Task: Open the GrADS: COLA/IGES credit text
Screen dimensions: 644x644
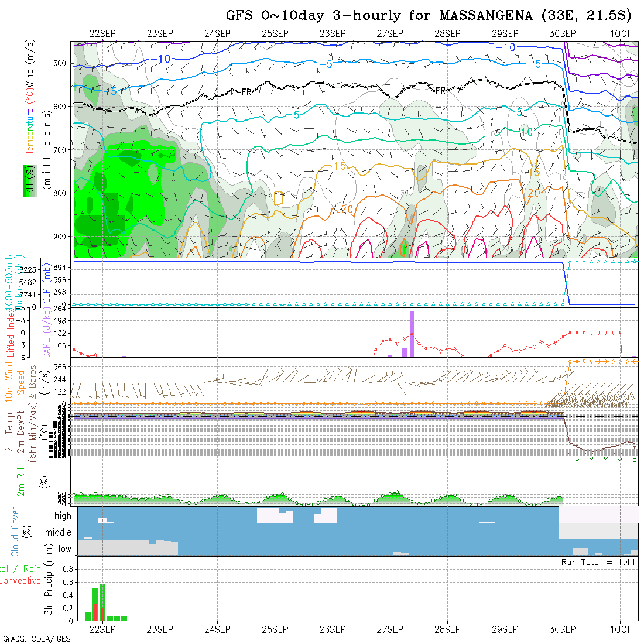Action: [36, 639]
